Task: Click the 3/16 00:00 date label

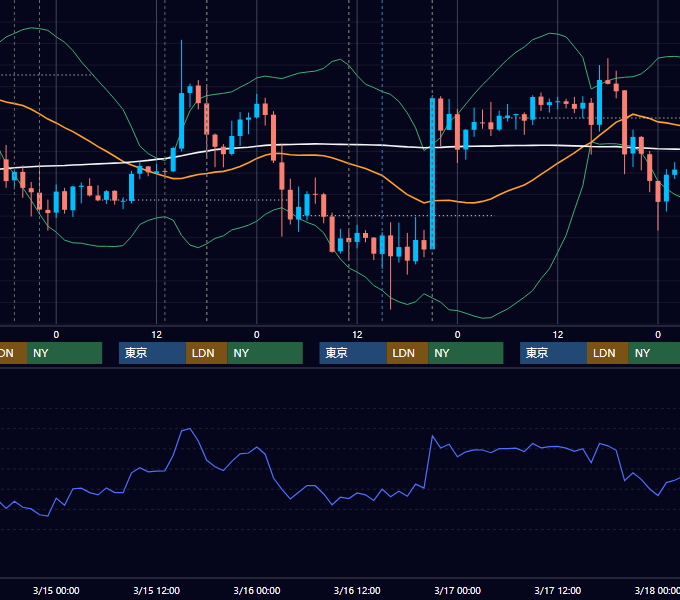Action: pyautogui.click(x=257, y=590)
